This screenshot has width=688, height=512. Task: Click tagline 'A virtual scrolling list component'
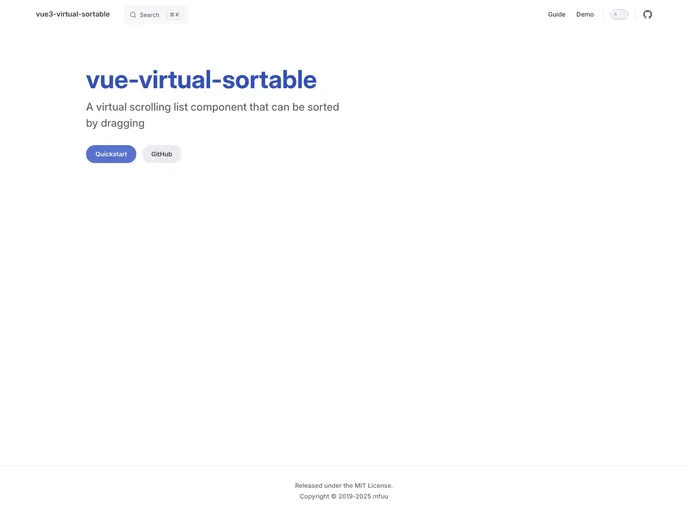[x=166, y=107]
